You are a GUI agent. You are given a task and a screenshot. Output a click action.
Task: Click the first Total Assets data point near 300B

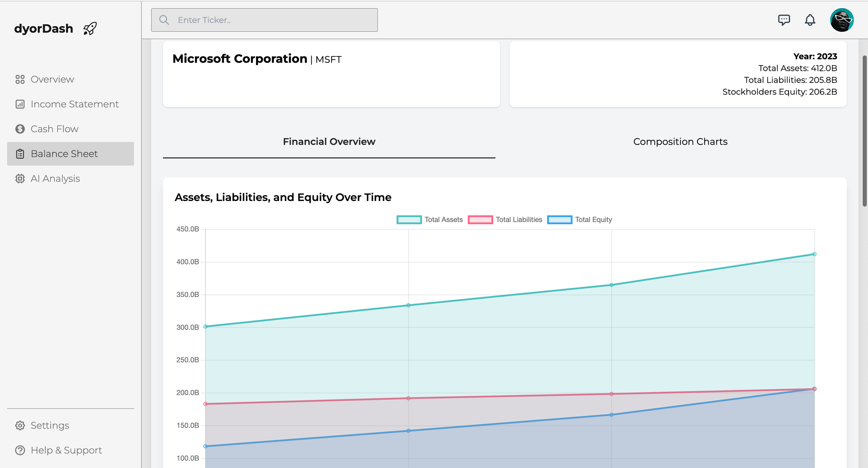click(206, 326)
